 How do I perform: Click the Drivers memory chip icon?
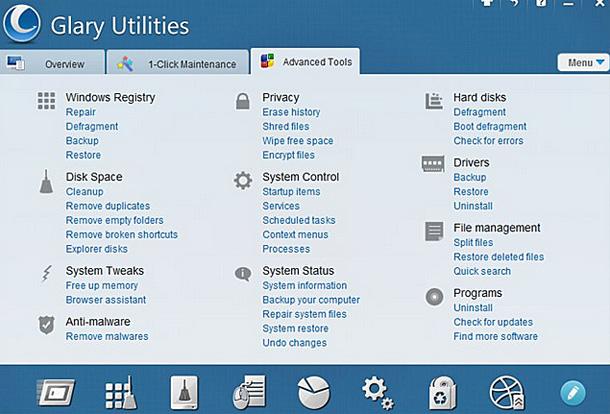tap(433, 164)
